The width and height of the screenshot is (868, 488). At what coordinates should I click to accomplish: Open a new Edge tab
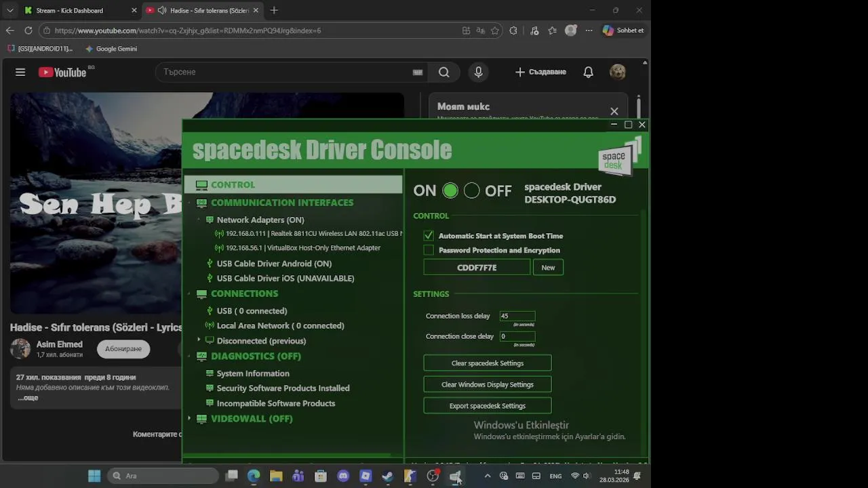point(274,10)
